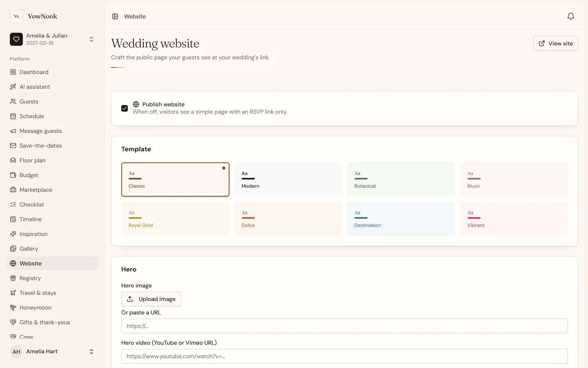
Task: Open Checklist from the sidebar
Action: pos(52,204)
